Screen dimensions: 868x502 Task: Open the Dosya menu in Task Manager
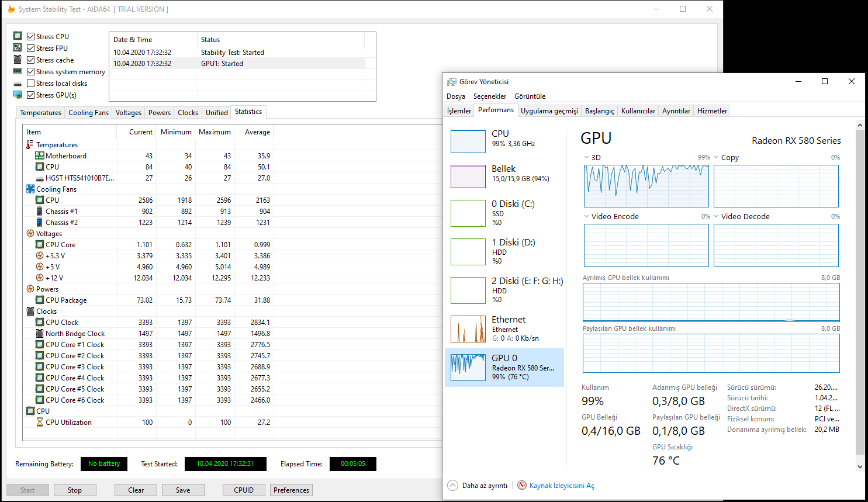pos(456,96)
